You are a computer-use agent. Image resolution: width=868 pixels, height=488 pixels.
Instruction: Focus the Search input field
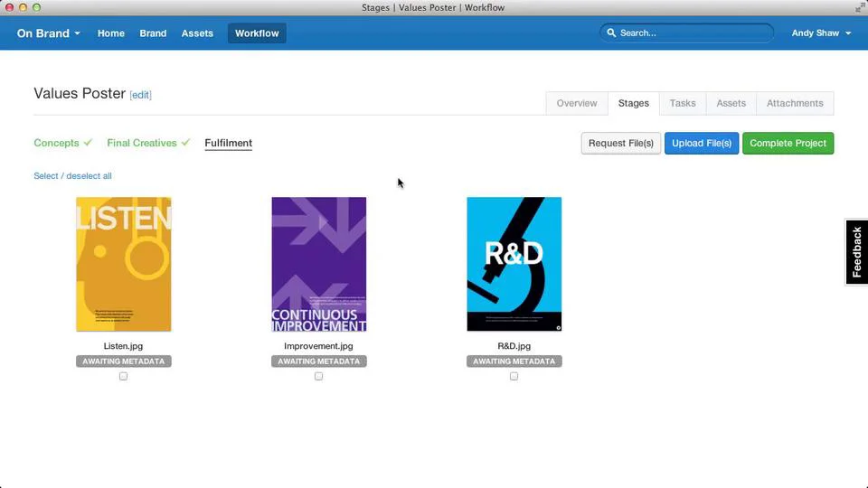686,33
